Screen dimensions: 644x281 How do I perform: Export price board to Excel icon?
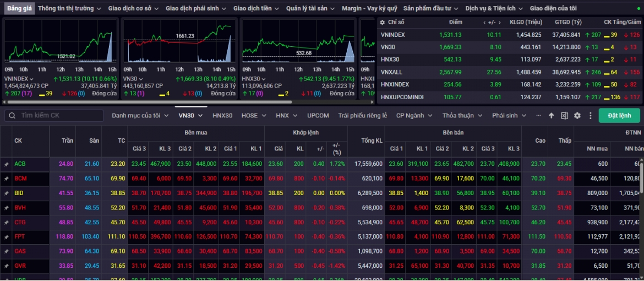tap(564, 116)
